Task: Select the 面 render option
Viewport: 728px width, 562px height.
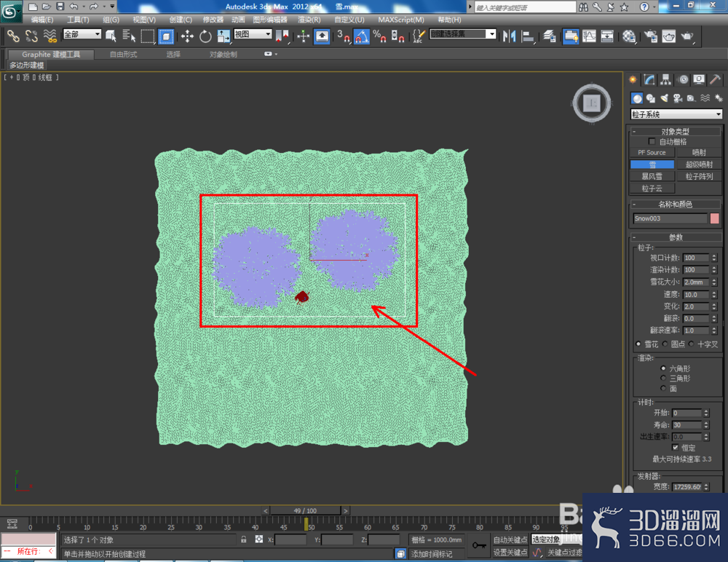Action: click(x=663, y=388)
